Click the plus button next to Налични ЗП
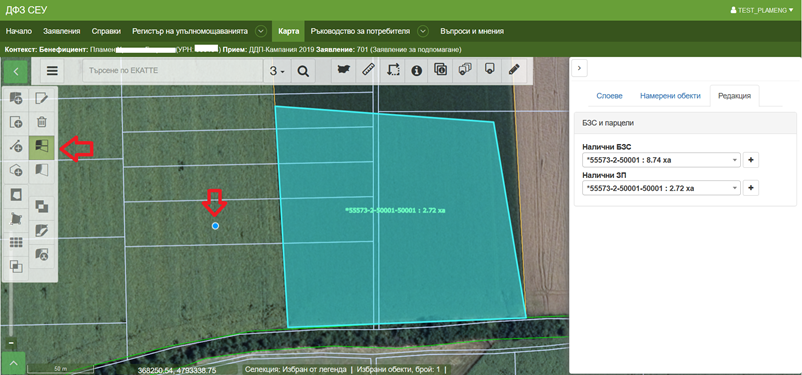 [750, 188]
